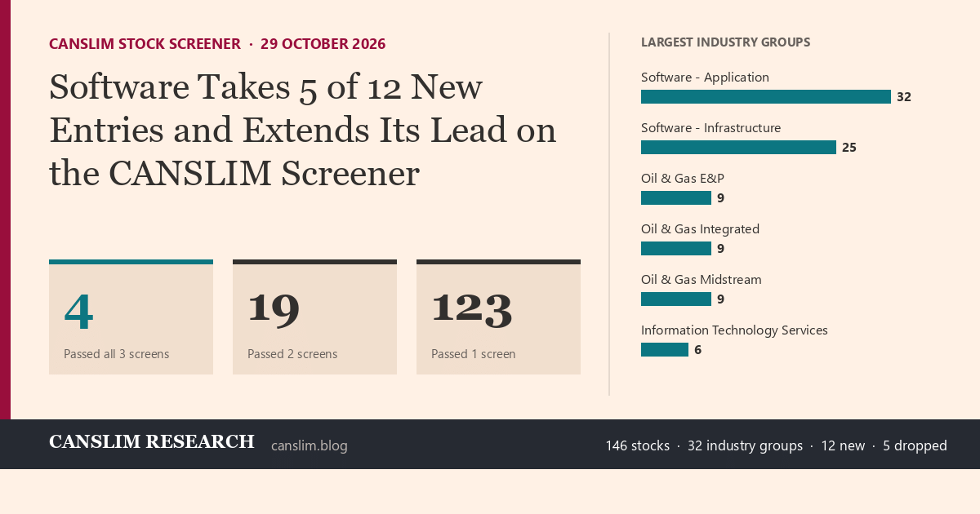
Task: Click the Software - Infrastructure bar
Action: coord(738,147)
